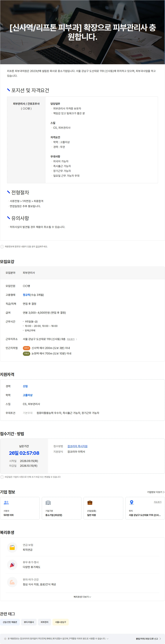Viewport: 165px width, 644px height.
Task: Click the info icon beside 채용정보 문의 notice
Action: pos(2,246)
